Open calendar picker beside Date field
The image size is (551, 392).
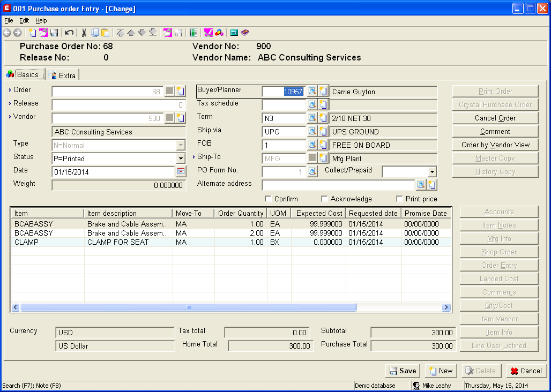click(x=181, y=171)
